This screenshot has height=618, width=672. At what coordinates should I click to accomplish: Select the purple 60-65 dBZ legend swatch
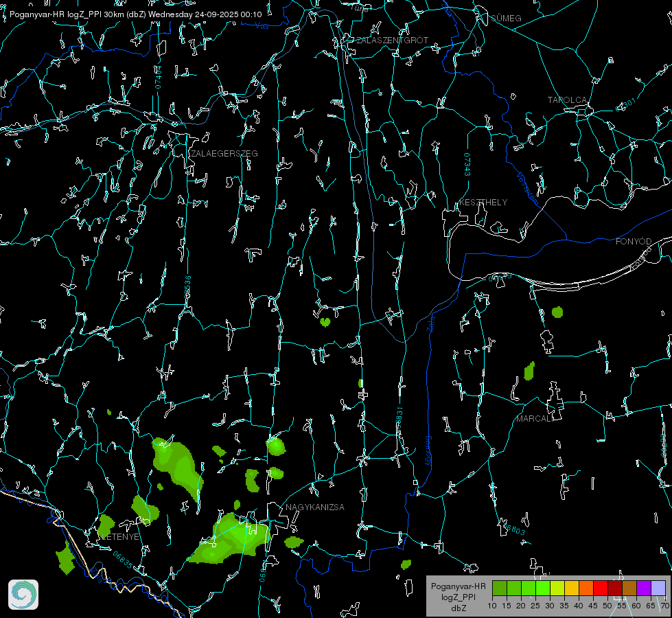click(x=643, y=588)
